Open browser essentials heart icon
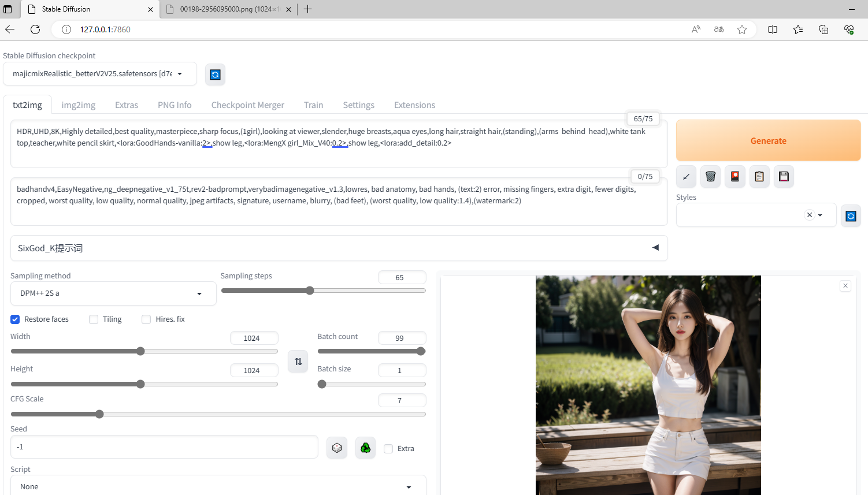Screen dimensions: 868x495 pyautogui.click(x=849, y=29)
